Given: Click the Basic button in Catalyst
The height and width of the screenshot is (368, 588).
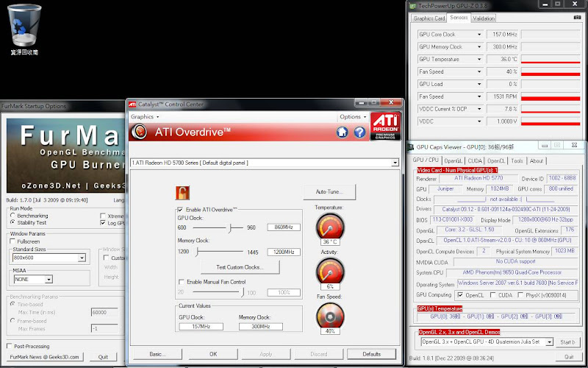Looking at the screenshot, I should (x=157, y=354).
